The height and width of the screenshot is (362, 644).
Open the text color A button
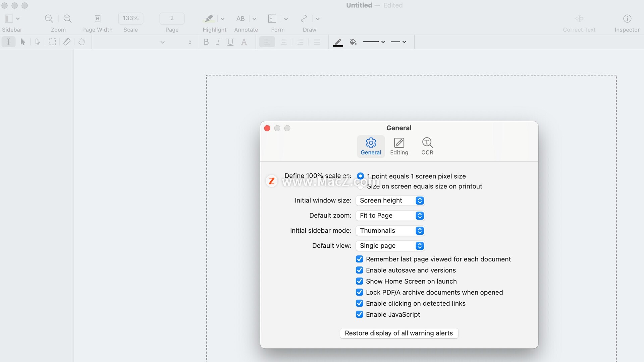(x=244, y=42)
